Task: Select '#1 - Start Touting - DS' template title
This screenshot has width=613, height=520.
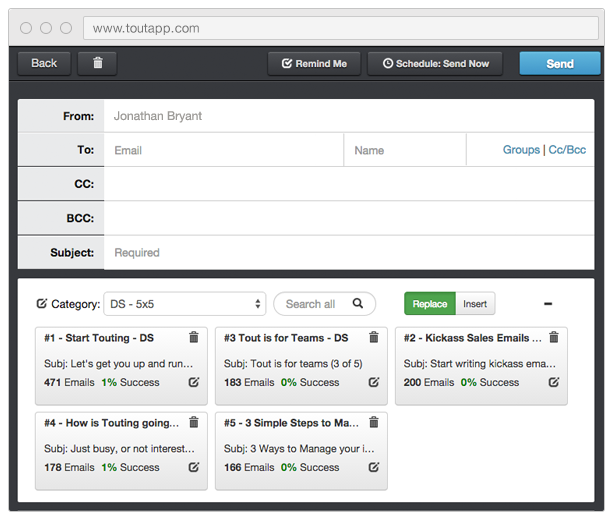Action: point(99,338)
